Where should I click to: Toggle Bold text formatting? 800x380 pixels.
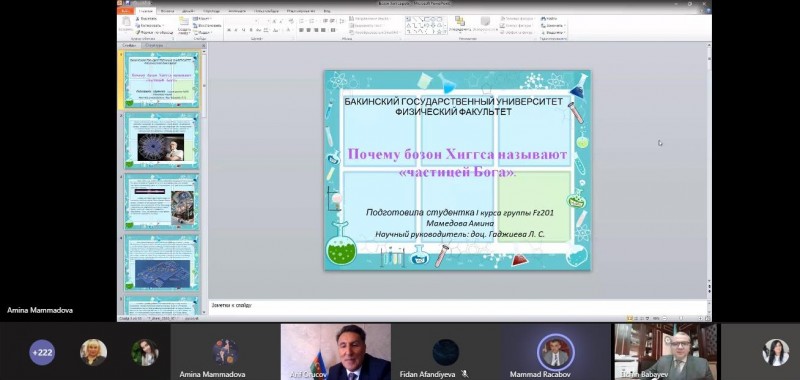click(229, 30)
